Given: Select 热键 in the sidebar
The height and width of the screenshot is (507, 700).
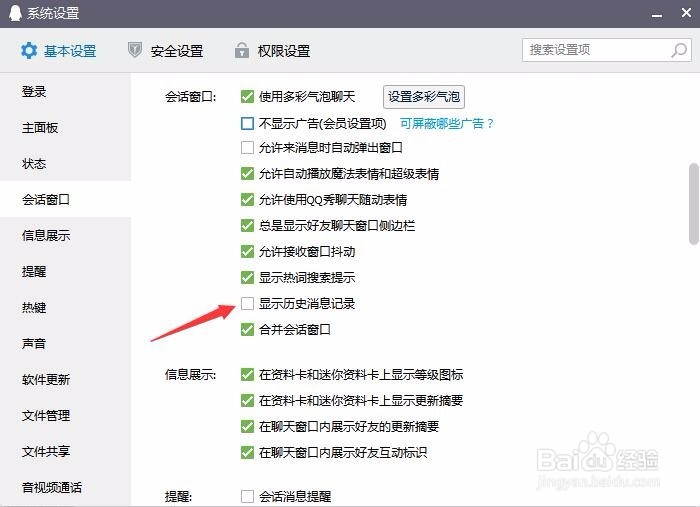Looking at the screenshot, I should pyautogui.click(x=65, y=308).
